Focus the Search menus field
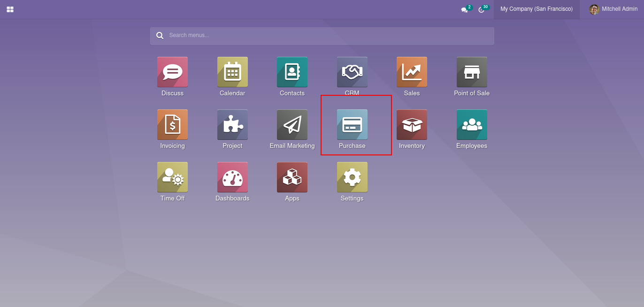644x307 pixels. pos(322,36)
